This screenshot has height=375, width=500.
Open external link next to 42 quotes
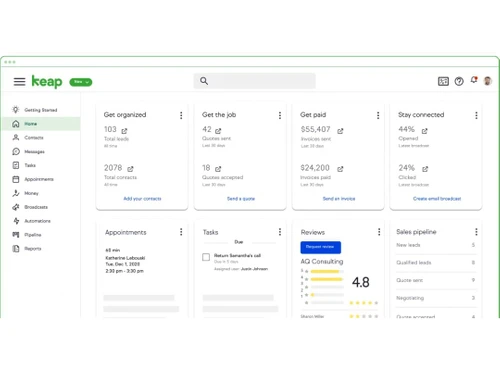pyautogui.click(x=218, y=131)
